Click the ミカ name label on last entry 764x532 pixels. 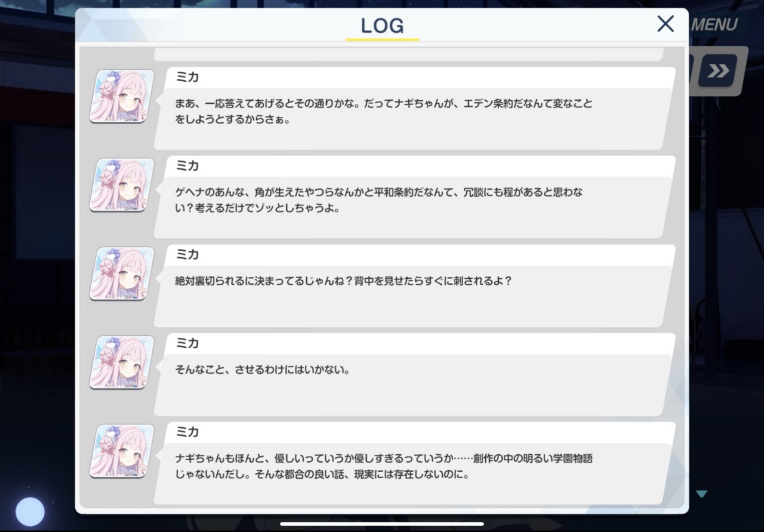click(187, 432)
